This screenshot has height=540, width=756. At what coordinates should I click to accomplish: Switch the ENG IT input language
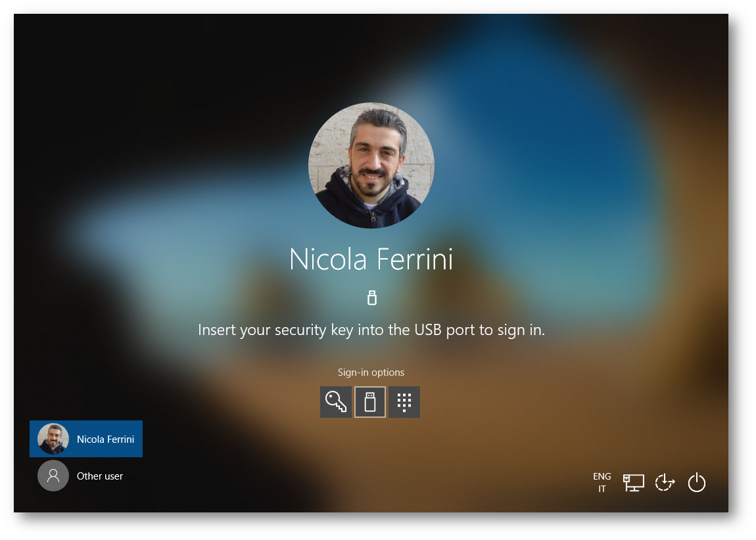pos(602,482)
